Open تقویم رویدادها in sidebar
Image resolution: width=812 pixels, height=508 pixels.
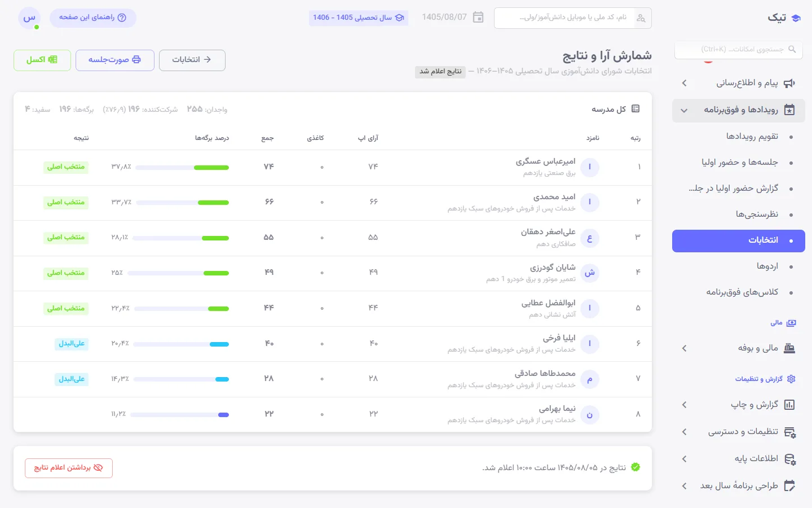[739, 137]
